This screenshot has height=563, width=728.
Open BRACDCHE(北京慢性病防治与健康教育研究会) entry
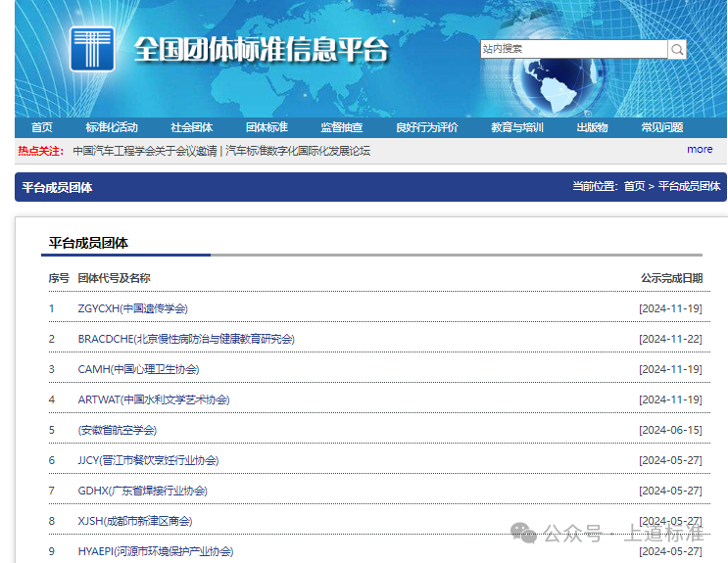tap(186, 340)
